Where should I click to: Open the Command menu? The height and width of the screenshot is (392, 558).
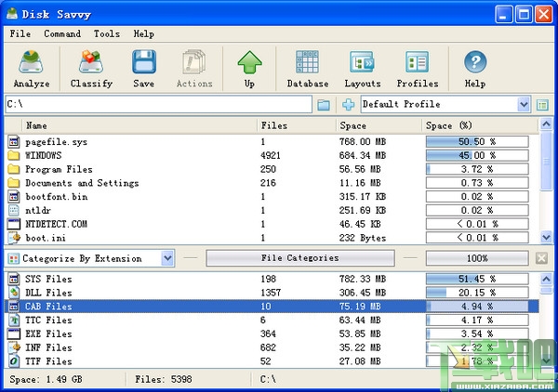pyautogui.click(x=62, y=33)
